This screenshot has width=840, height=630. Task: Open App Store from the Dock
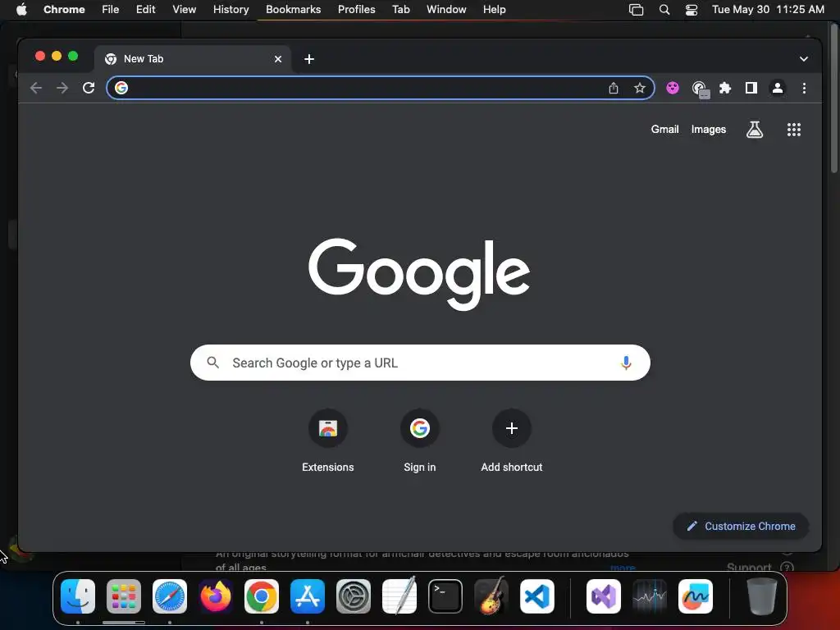coord(308,596)
